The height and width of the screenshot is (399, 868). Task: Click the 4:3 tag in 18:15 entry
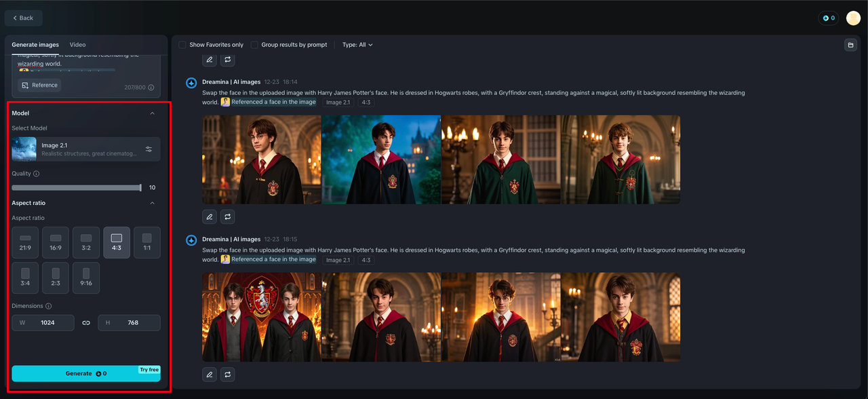[x=366, y=260]
